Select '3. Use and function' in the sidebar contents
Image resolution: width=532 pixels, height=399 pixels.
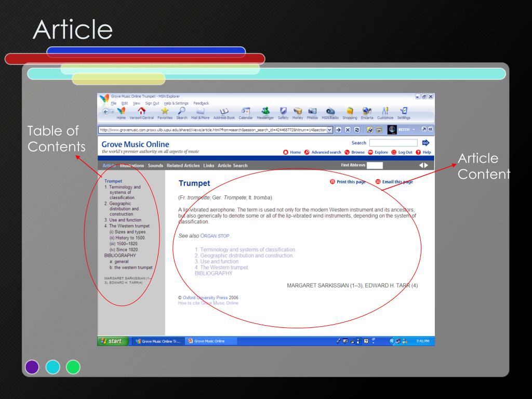coord(123,220)
